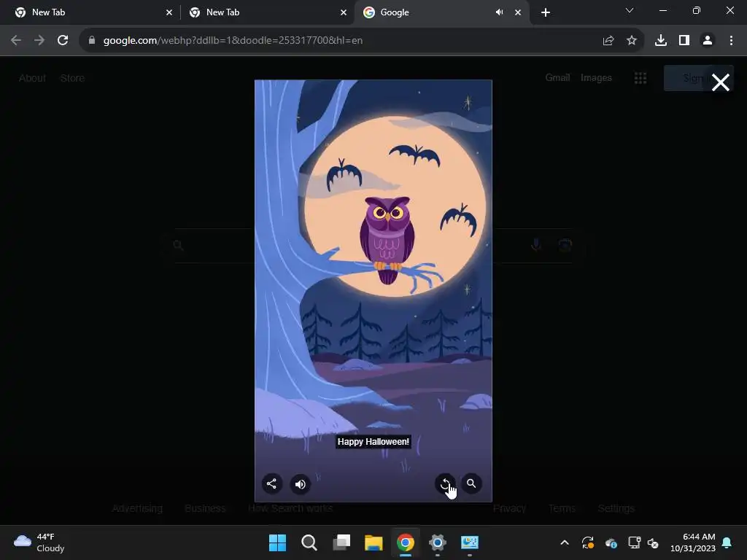747x560 pixels.
Task: Open Task View on taskbar
Action: (341, 542)
